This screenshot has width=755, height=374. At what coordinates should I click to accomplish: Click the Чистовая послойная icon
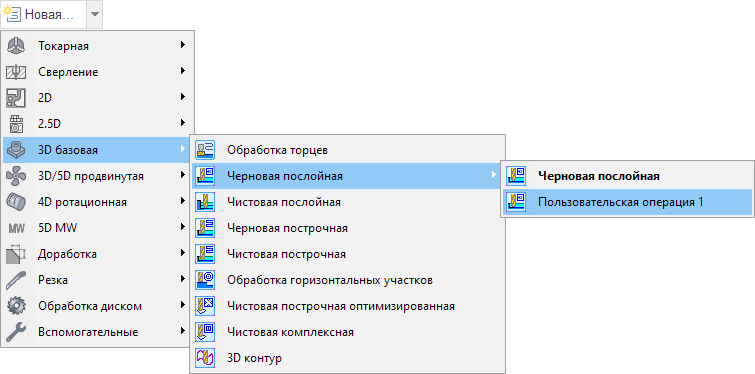coord(205,202)
